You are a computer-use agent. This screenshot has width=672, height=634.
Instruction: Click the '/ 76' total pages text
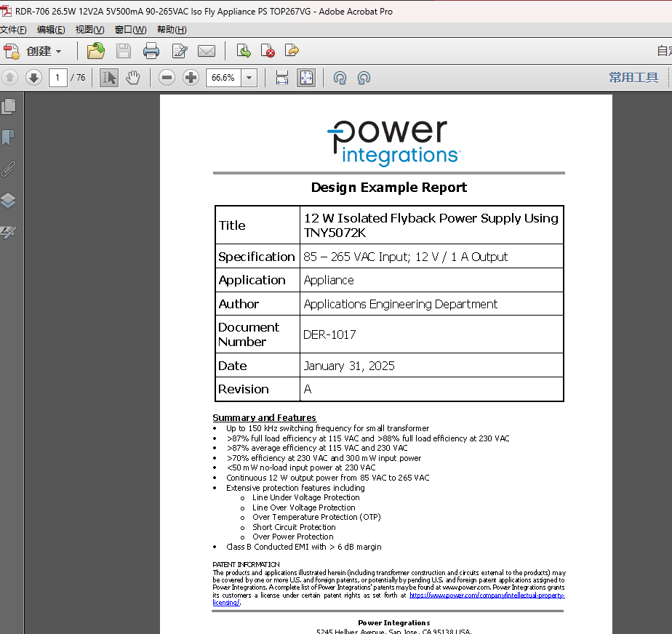click(x=78, y=78)
